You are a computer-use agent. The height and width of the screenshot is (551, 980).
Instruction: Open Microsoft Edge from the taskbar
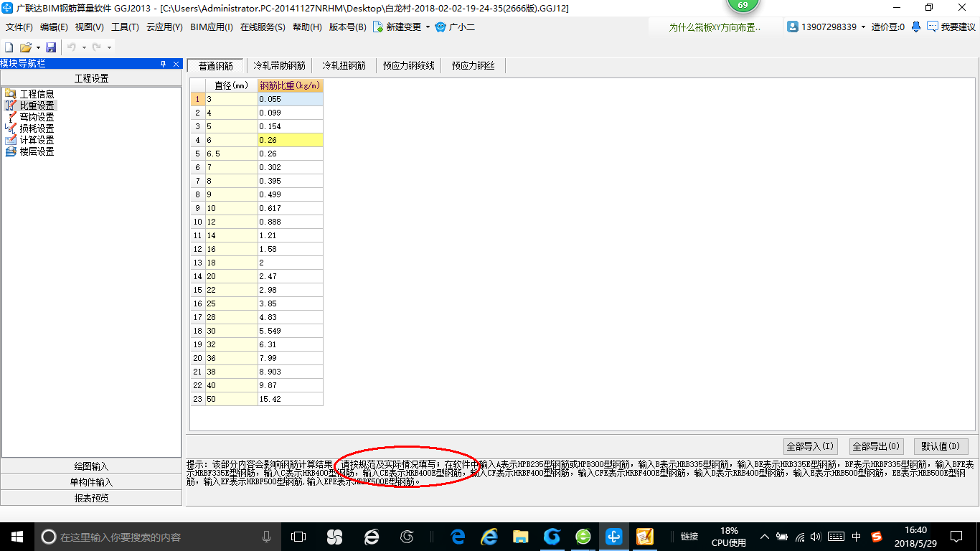pos(457,537)
